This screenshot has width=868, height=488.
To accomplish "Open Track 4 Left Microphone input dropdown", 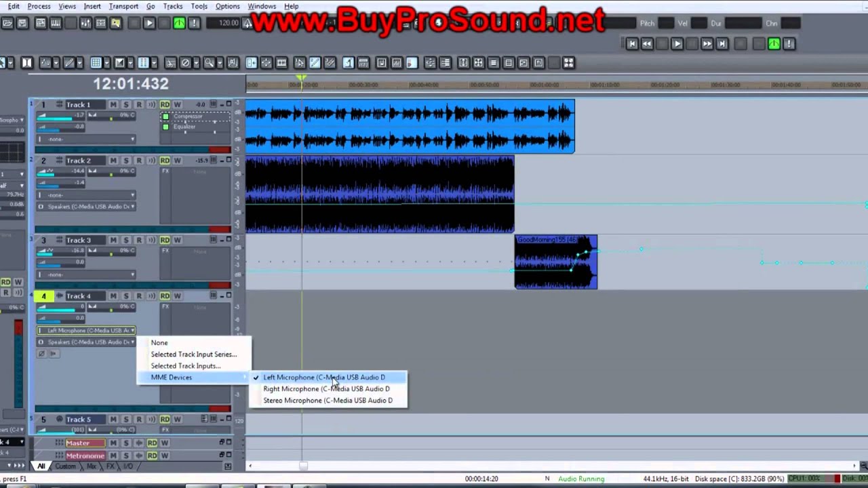I will point(86,331).
